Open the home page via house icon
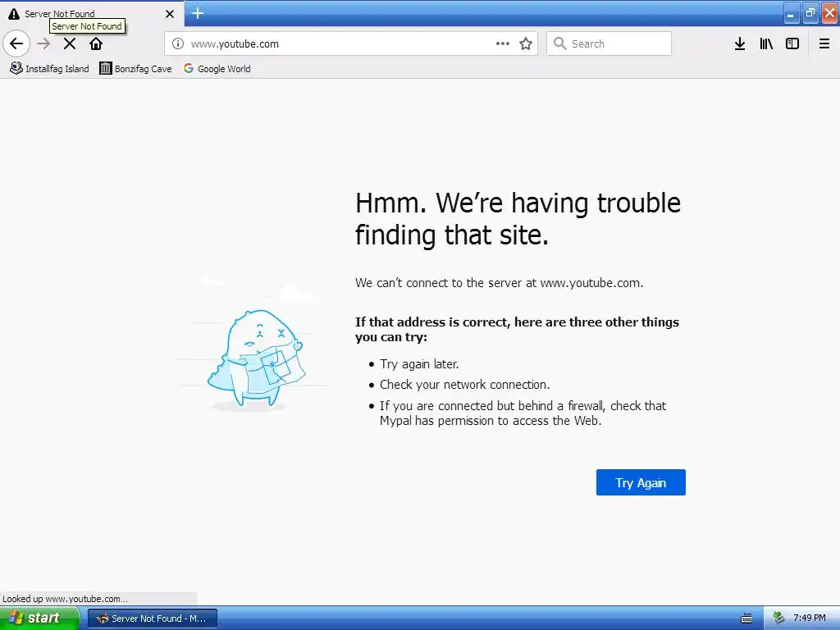This screenshot has height=630, width=840. (x=96, y=43)
